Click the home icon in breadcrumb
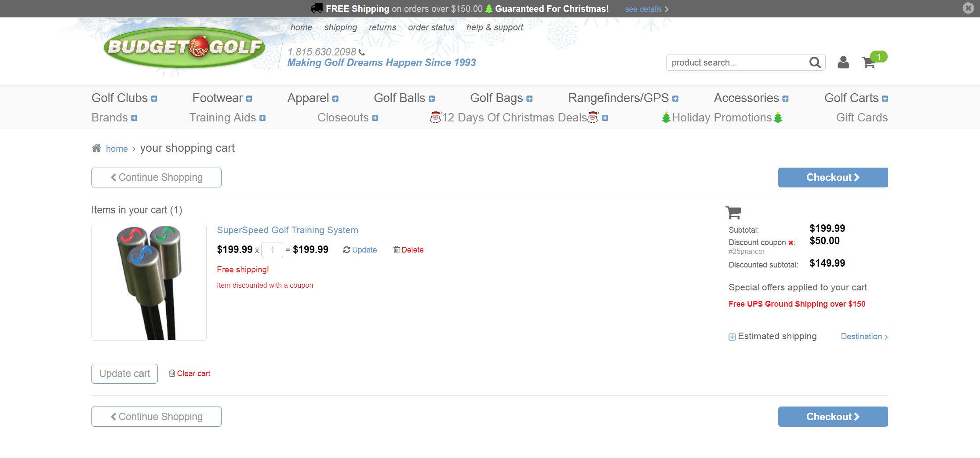 click(96, 148)
